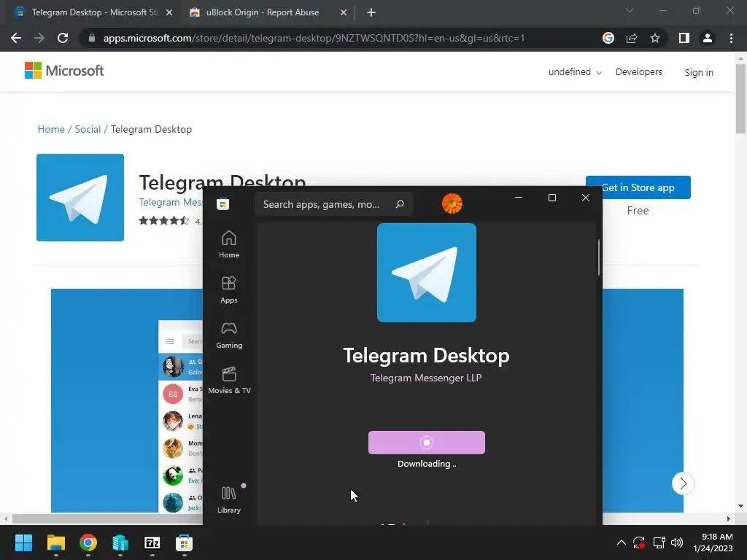Open Gaming section in Store sidebar
This screenshot has height=560, width=747.
[228, 335]
